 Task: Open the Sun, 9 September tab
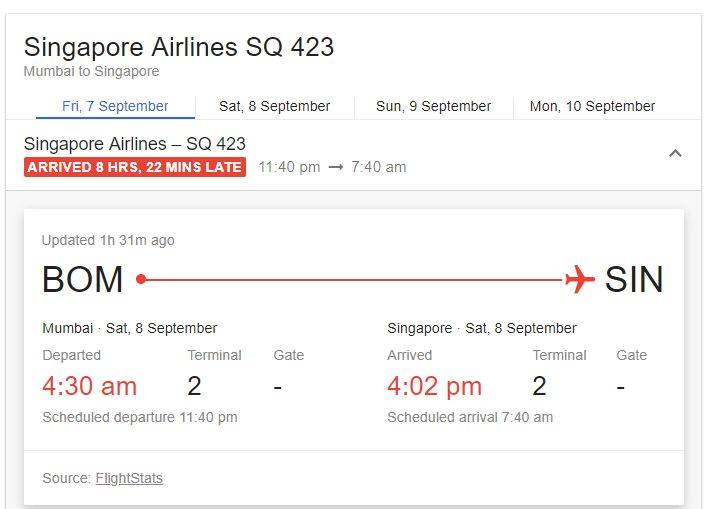433,106
